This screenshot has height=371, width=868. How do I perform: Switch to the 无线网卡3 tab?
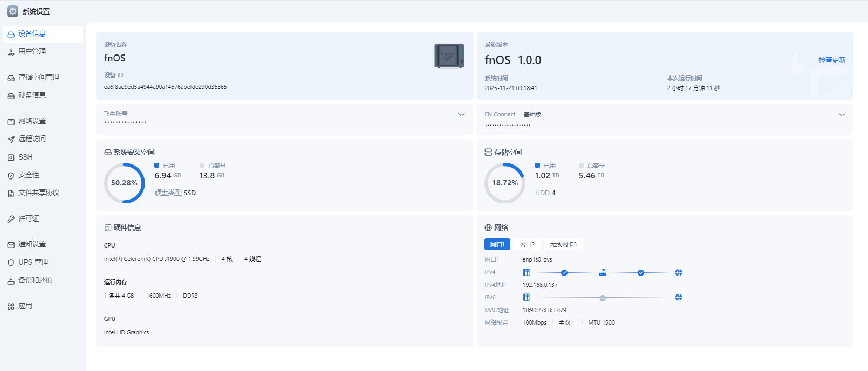pos(563,244)
